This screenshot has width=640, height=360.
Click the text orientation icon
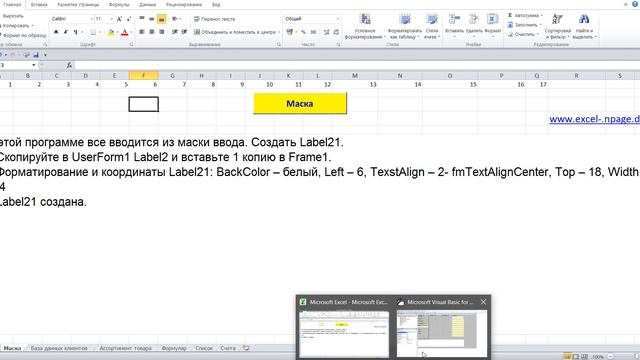174,19
